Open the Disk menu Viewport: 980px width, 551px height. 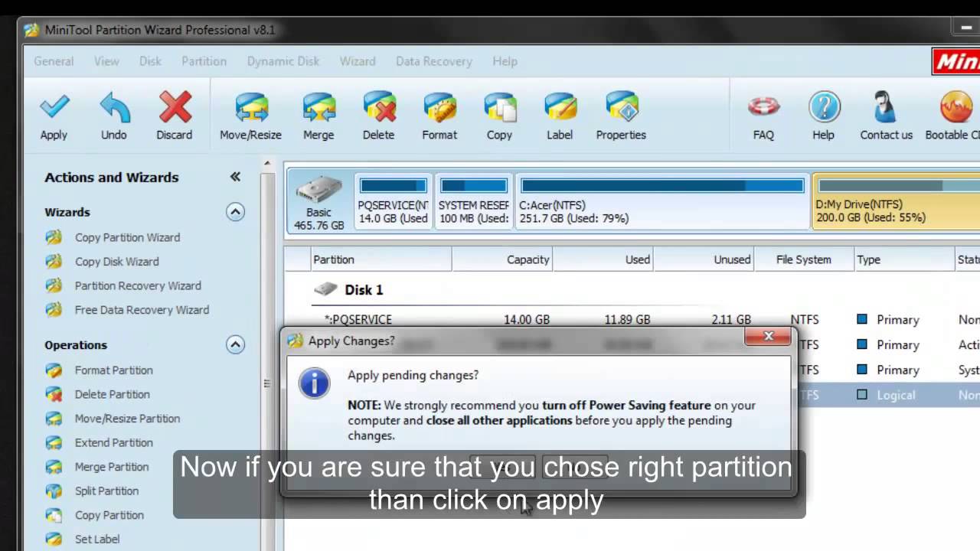[150, 61]
